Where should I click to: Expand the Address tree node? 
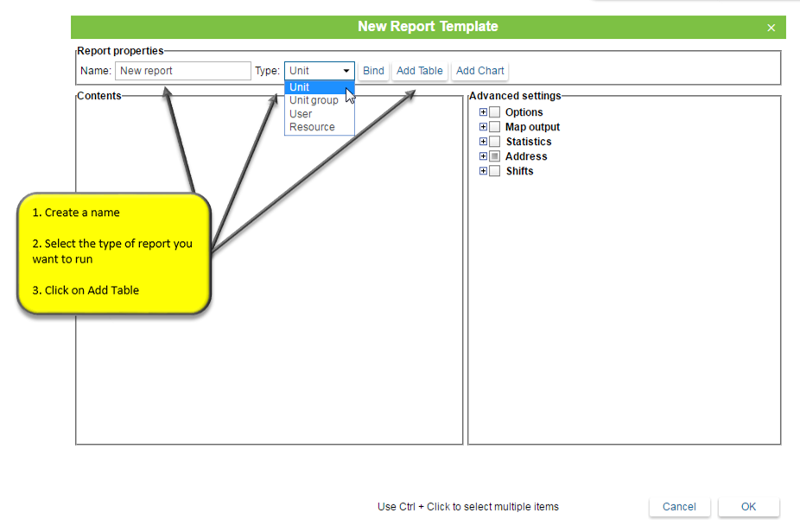coord(483,156)
